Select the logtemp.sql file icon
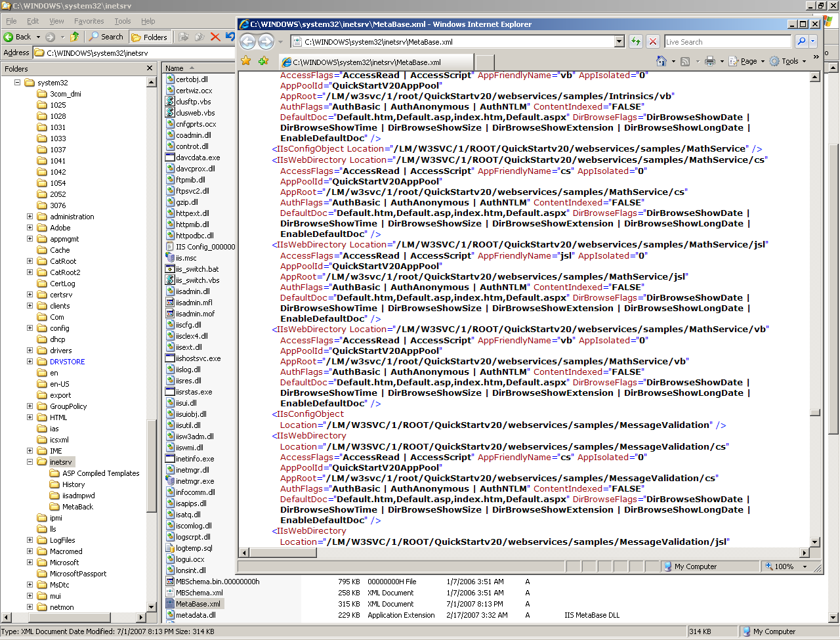 170,548
